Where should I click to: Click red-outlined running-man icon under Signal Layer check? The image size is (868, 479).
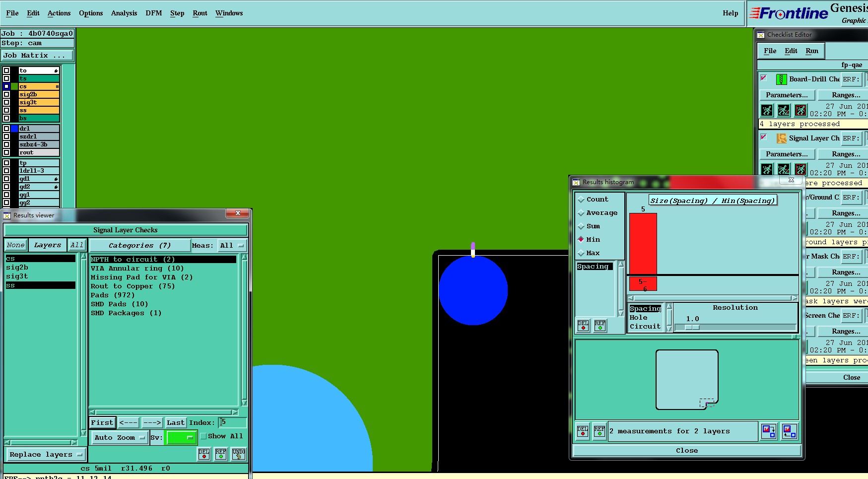coord(801,169)
